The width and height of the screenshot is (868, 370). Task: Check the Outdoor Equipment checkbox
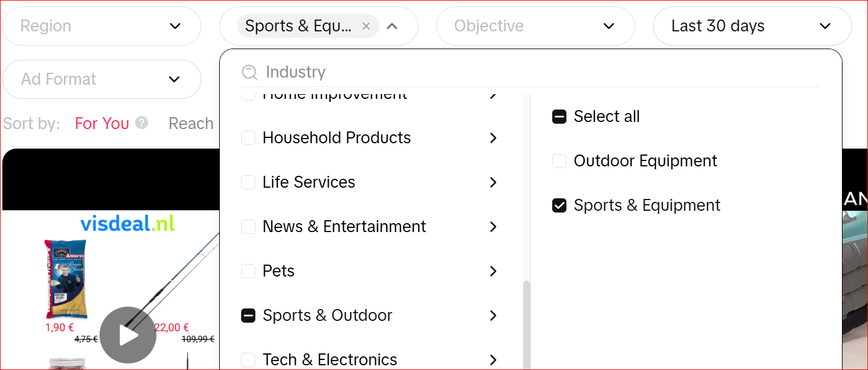[559, 161]
